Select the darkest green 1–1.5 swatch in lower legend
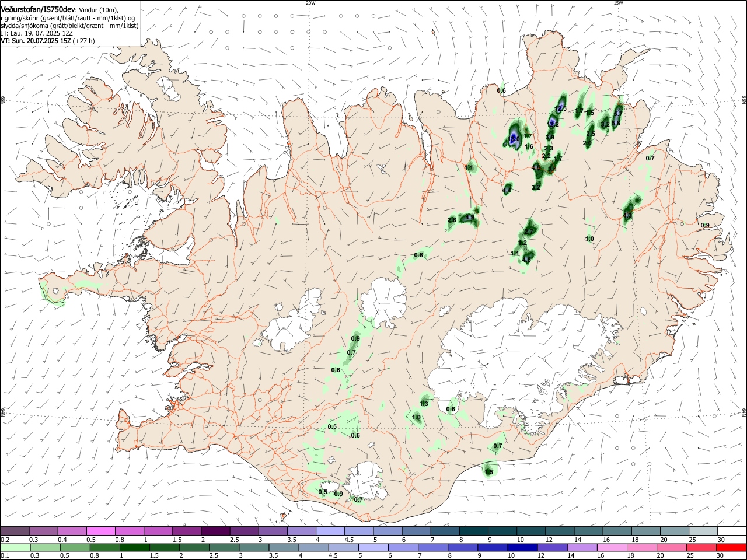The image size is (747, 560). [x=134, y=548]
